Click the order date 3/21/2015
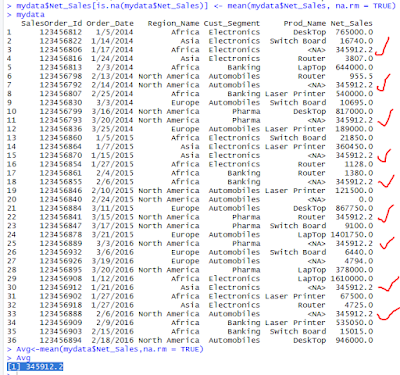This screenshot has height=375, width=400. click(112, 235)
